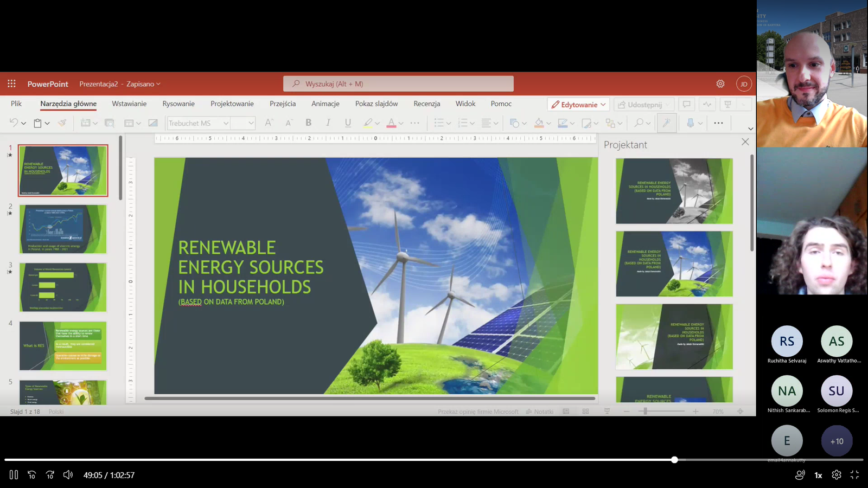Open the PowerPoint app launcher grid
The height and width of the screenshot is (488, 868).
pos(11,84)
